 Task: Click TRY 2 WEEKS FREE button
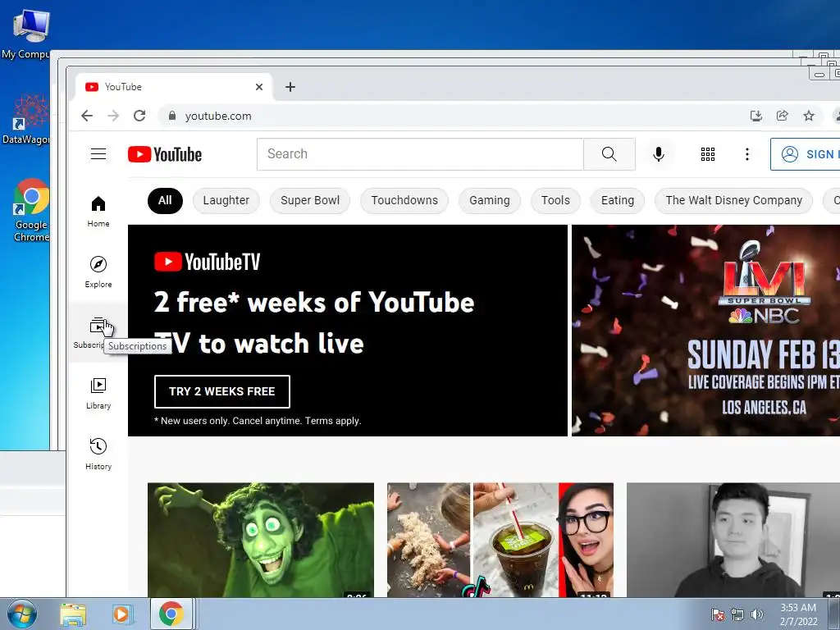coord(222,391)
